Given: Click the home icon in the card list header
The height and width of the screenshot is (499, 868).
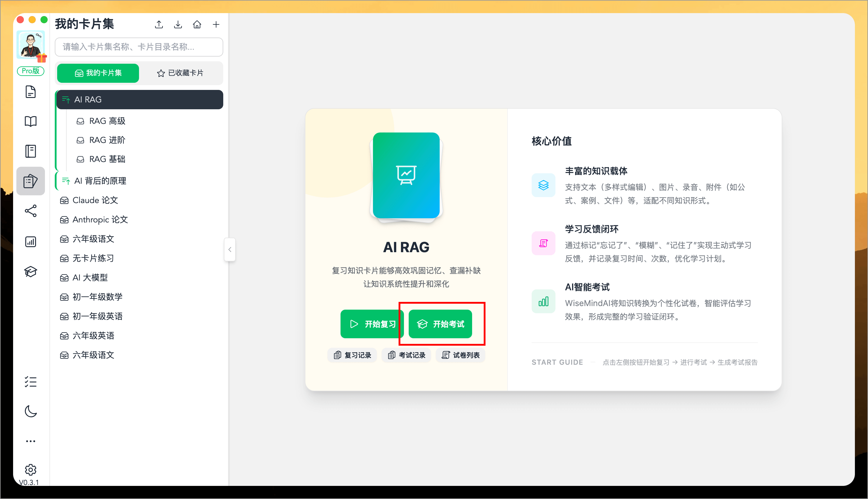Looking at the screenshot, I should [x=197, y=24].
